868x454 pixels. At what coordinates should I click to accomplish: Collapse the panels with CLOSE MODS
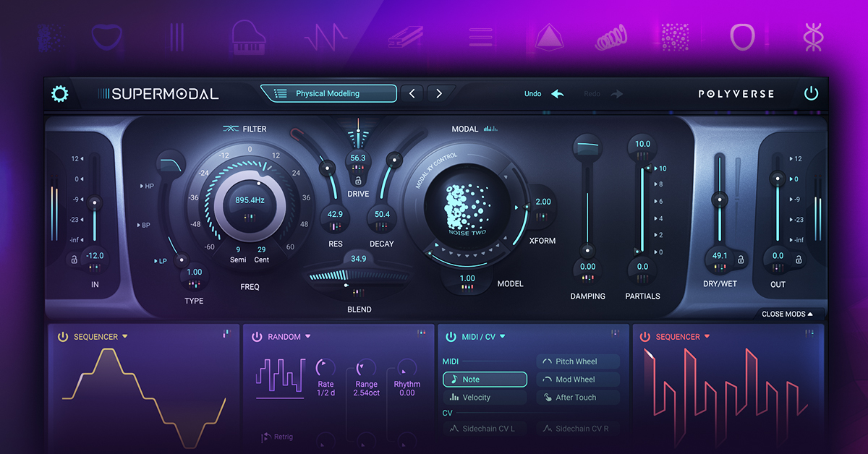[x=787, y=314]
